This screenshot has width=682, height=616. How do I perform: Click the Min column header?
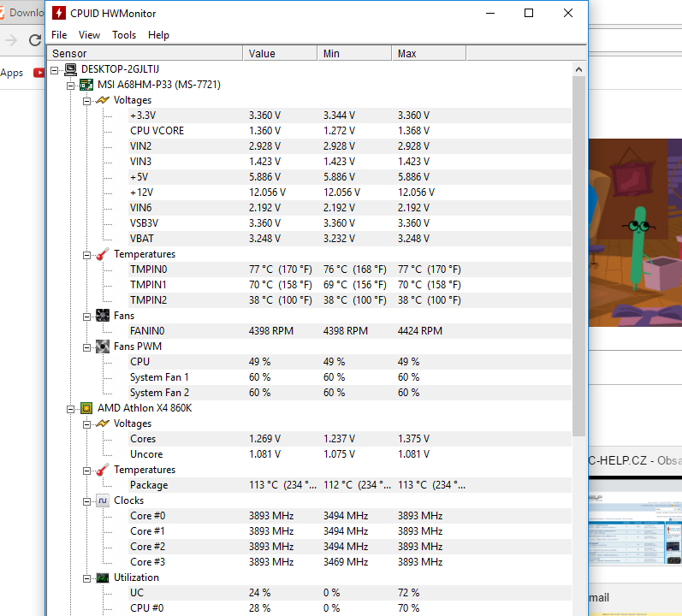click(x=354, y=53)
